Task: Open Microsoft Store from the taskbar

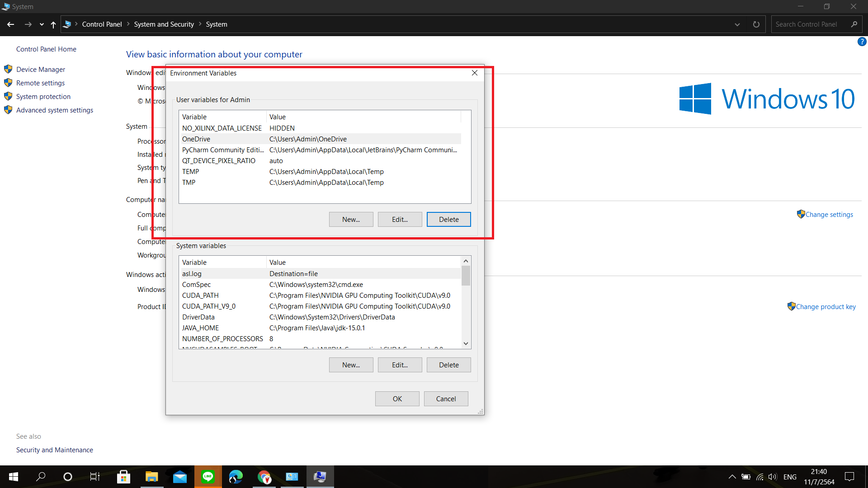Action: 123,477
